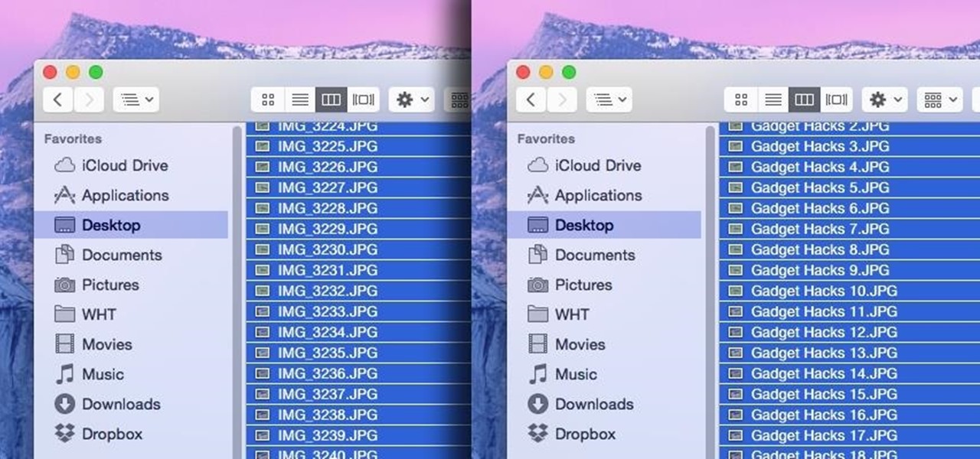Screen dimensions: 980x459
Task: Switch left Finder window to list view
Action: pyautogui.click(x=300, y=99)
